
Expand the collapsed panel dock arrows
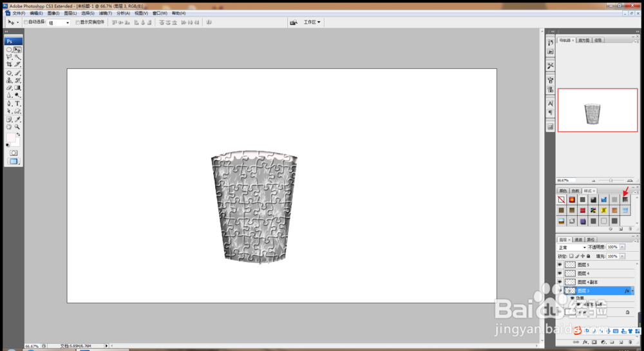coord(553,32)
